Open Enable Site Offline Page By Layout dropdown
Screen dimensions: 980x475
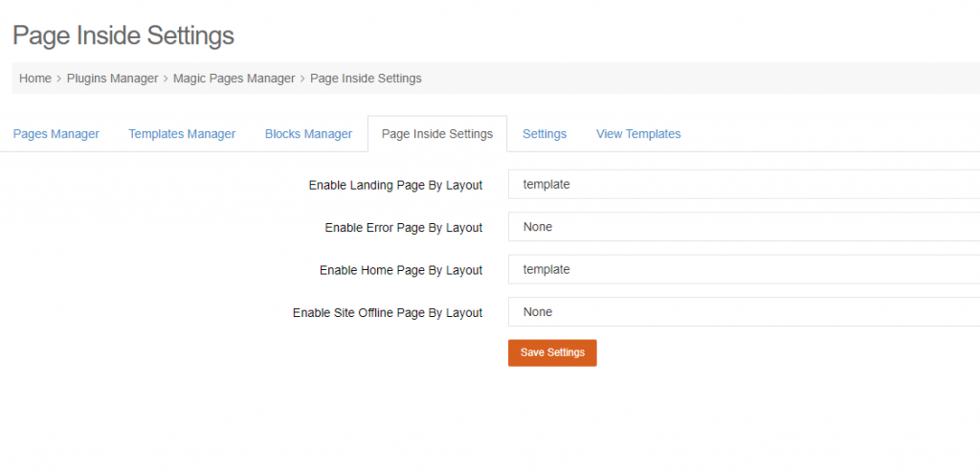(x=744, y=312)
